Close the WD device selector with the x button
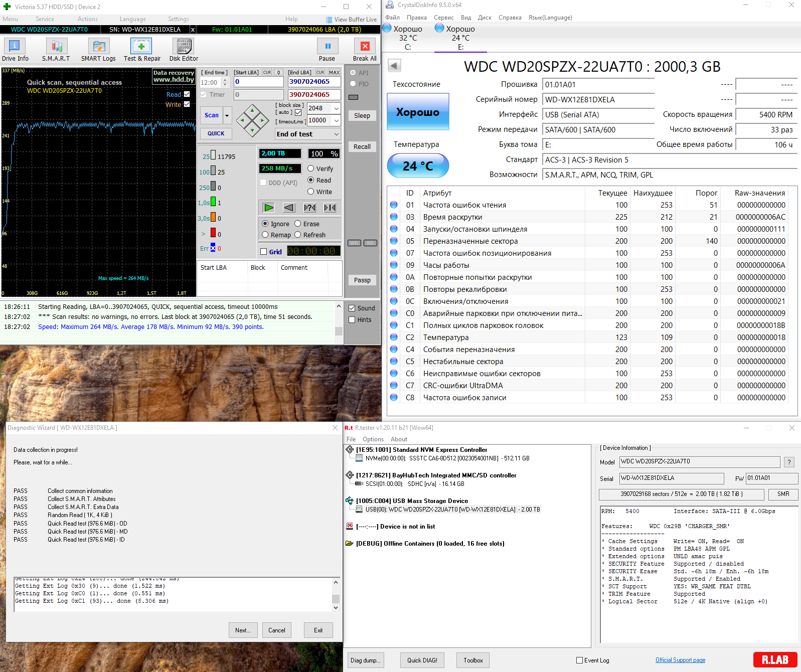The height and width of the screenshot is (672, 801). [x=193, y=30]
